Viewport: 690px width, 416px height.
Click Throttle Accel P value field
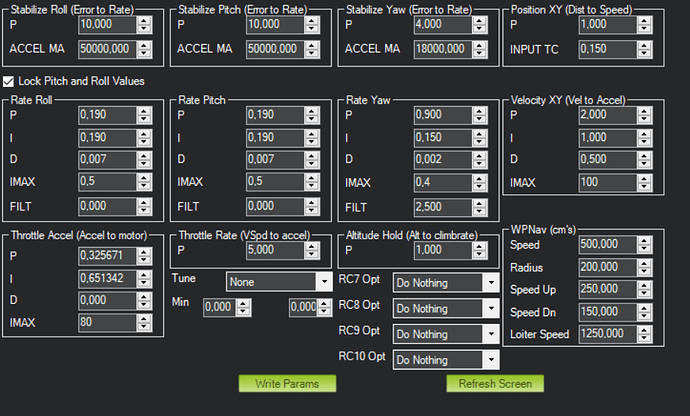[x=107, y=256]
